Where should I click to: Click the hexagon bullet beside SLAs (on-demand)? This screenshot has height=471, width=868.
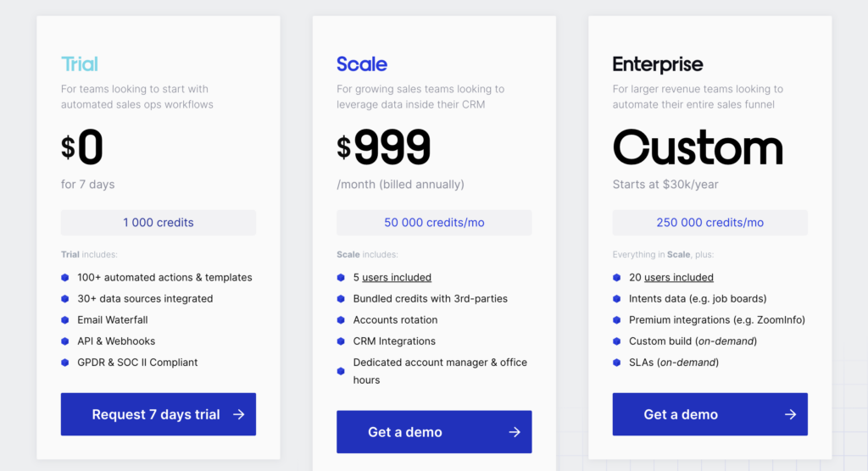coord(617,363)
